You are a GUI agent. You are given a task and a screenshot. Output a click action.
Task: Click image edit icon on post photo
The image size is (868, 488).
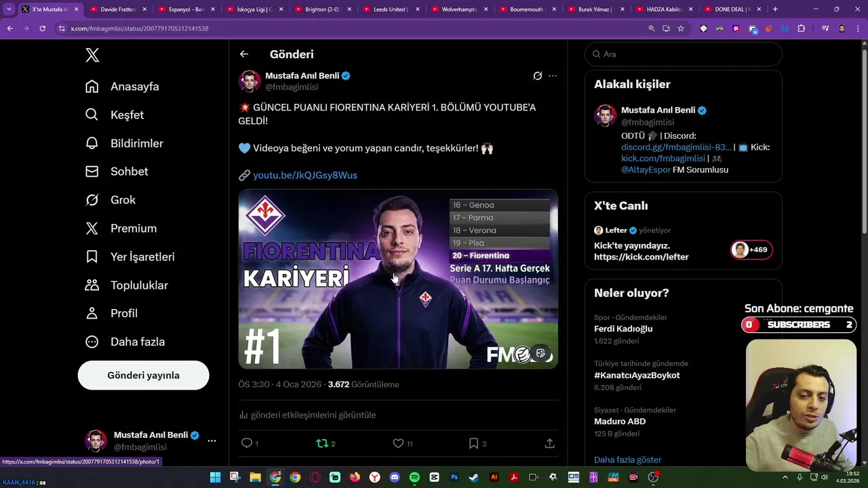pyautogui.click(x=540, y=353)
